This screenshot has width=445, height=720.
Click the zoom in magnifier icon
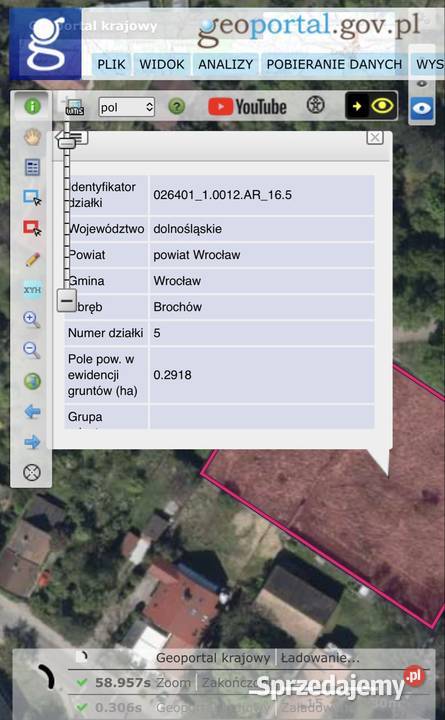point(31,320)
